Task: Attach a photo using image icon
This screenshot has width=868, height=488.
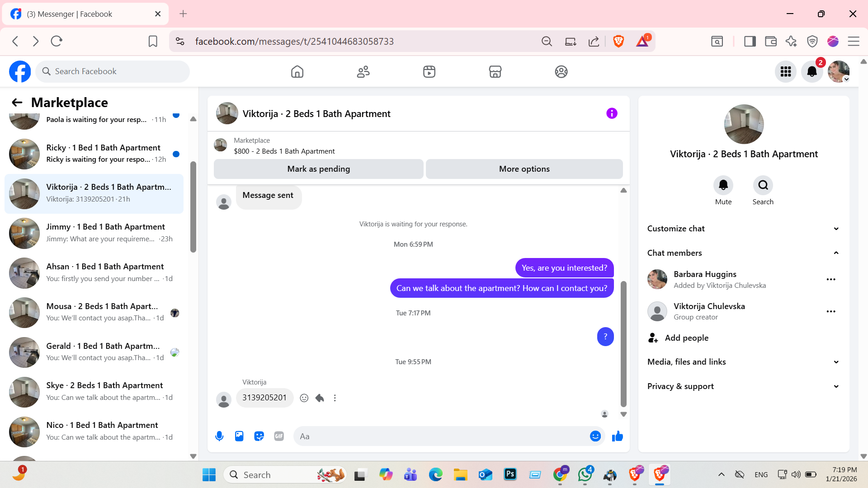Action: [239, 436]
